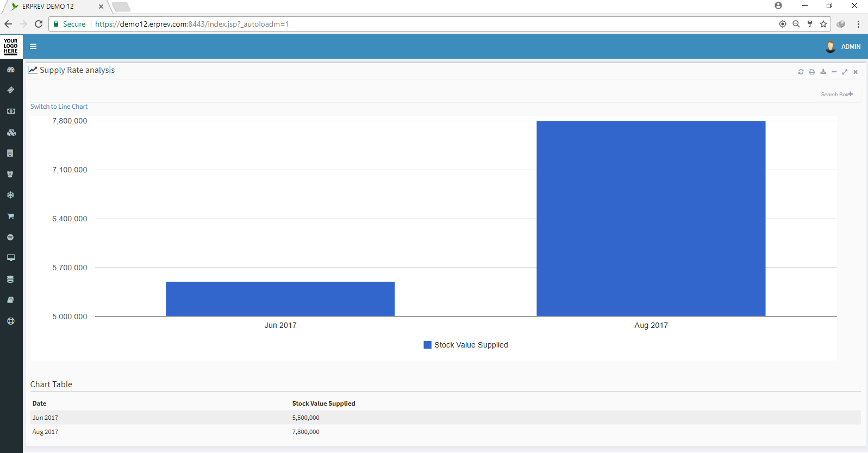This screenshot has height=453, width=868.
Task: Click the Date column header
Action: [x=39, y=404]
